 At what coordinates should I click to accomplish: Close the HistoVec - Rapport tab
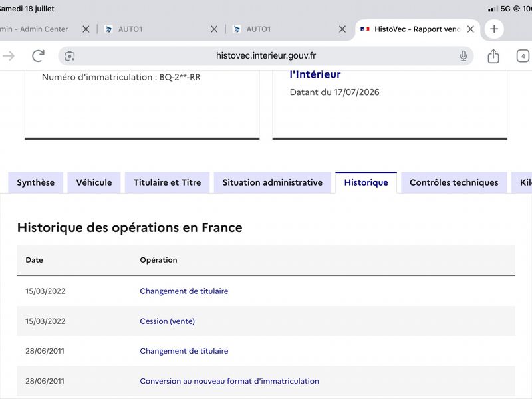click(471, 29)
